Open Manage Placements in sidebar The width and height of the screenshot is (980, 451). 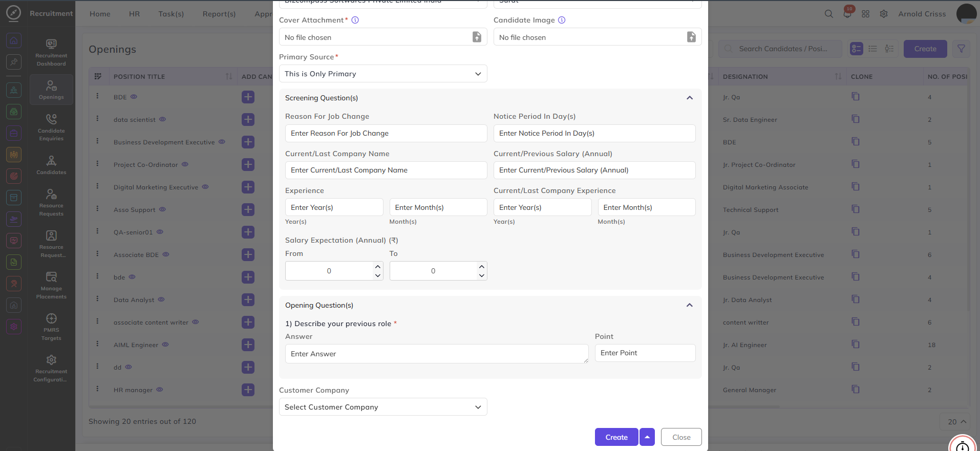(x=51, y=285)
